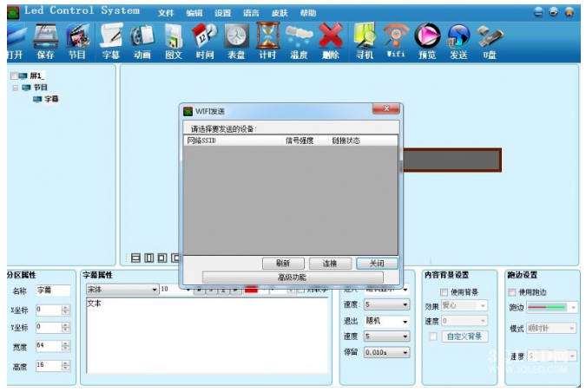This screenshot has height=392, width=586.
Task: Open the 设置 menu
Action: (223, 13)
